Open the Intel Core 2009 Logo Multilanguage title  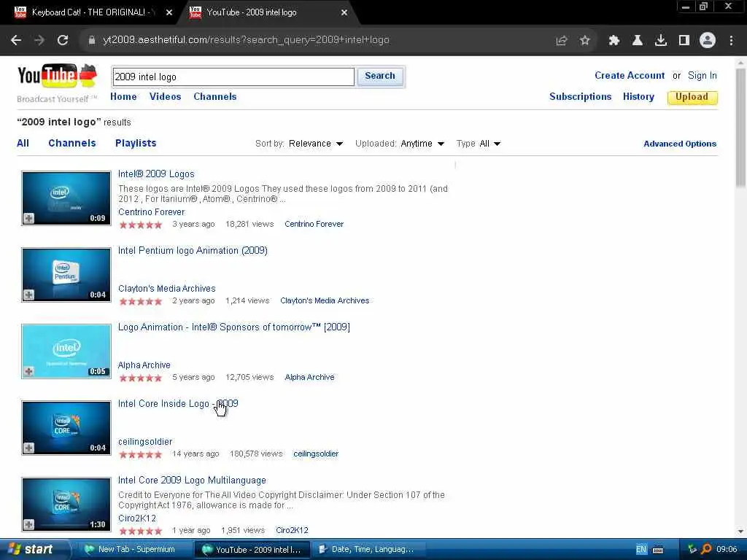[x=192, y=481]
